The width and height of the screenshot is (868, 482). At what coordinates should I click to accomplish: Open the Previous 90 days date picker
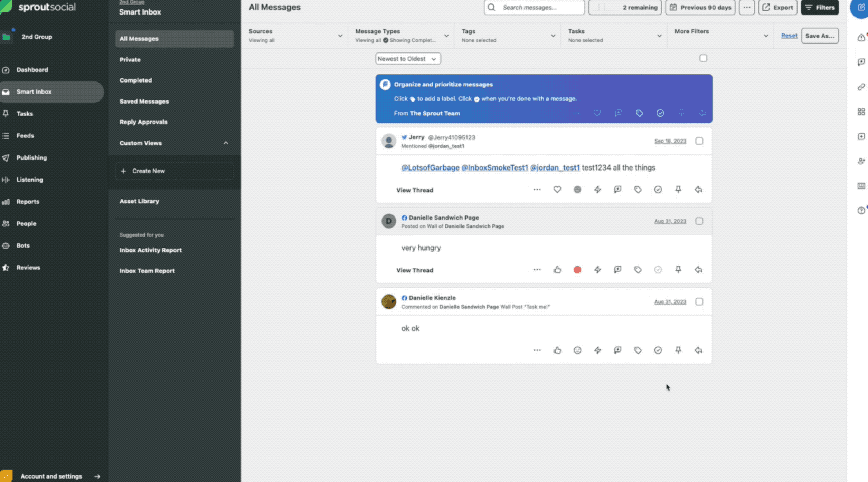(700, 7)
